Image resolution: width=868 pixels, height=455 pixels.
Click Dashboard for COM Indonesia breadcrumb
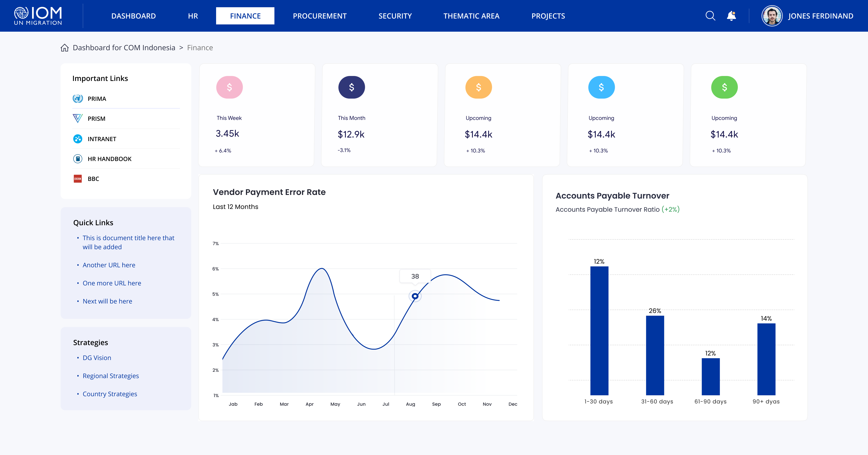(124, 48)
